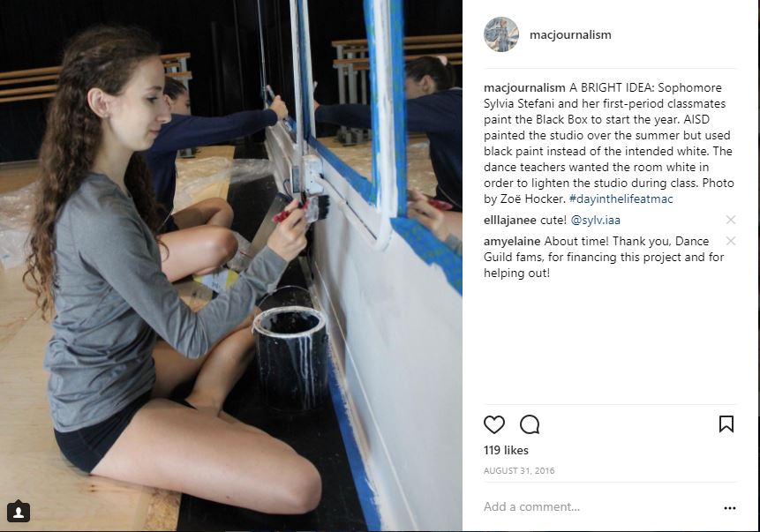Click the caption text about Black Box
Screen dimensions: 760x532
(608, 144)
